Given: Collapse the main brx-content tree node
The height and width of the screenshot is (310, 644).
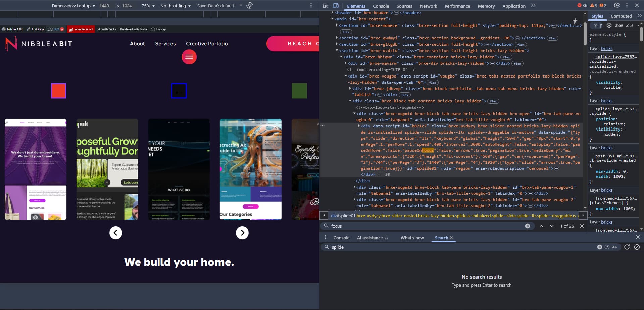Looking at the screenshot, I should tap(332, 19).
